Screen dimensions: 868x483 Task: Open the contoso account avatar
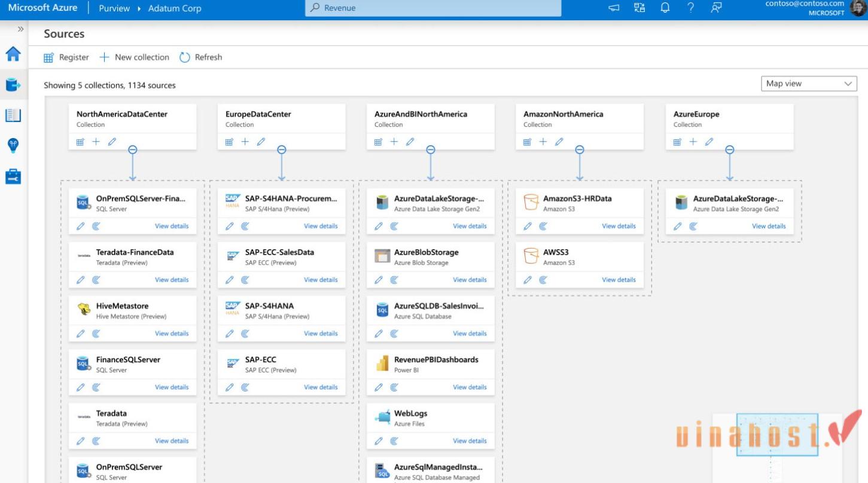coord(858,8)
